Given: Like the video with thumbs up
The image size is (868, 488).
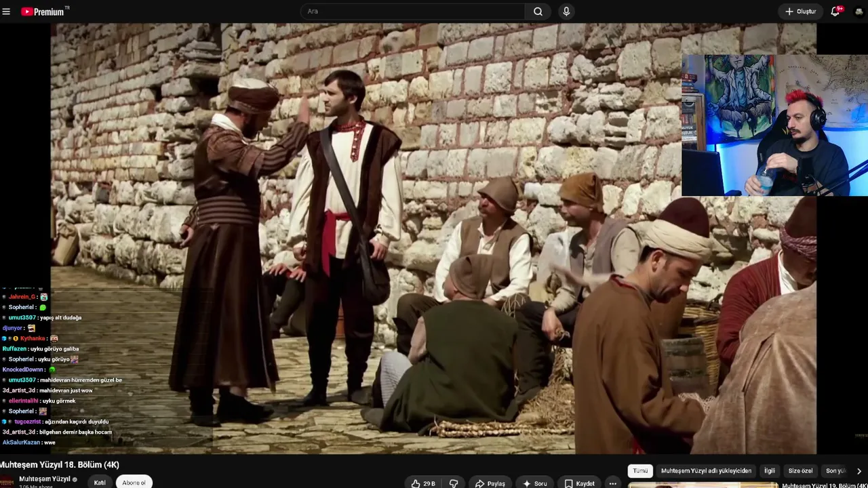Looking at the screenshot, I should (423, 483).
